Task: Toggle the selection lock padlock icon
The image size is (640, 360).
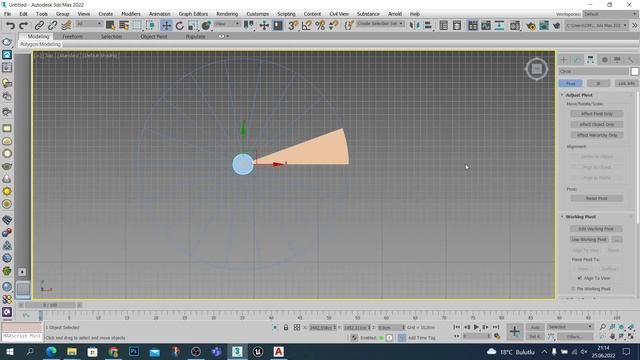Action: click(286, 327)
